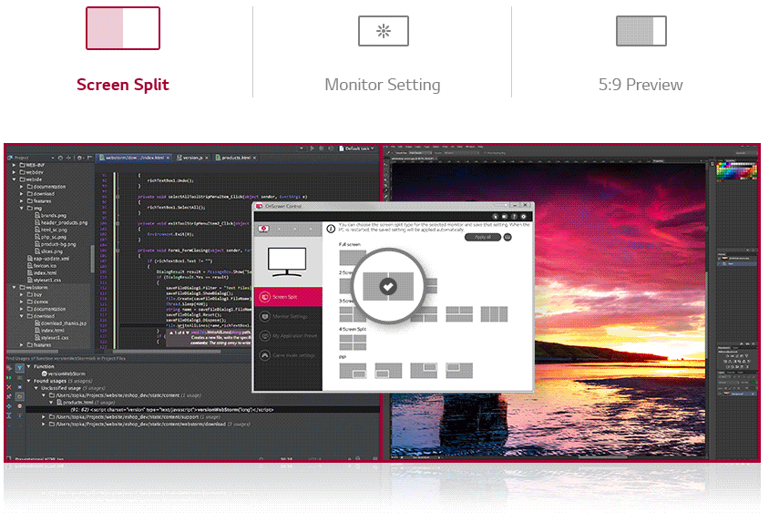This screenshot has height=532, width=769.
Task: Click the Run play icon in IDE toolbar
Action: pos(312,148)
